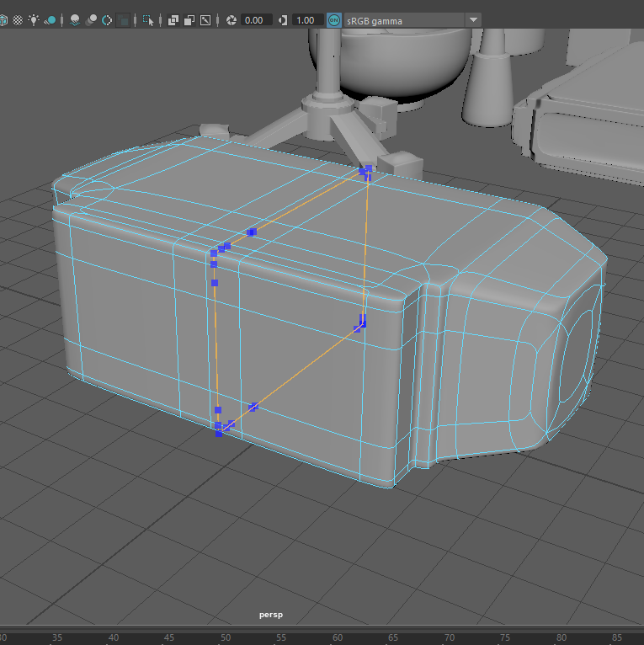Enable multisample anti-aliasing icon
The width and height of the screenshot is (644, 645).
[107, 19]
